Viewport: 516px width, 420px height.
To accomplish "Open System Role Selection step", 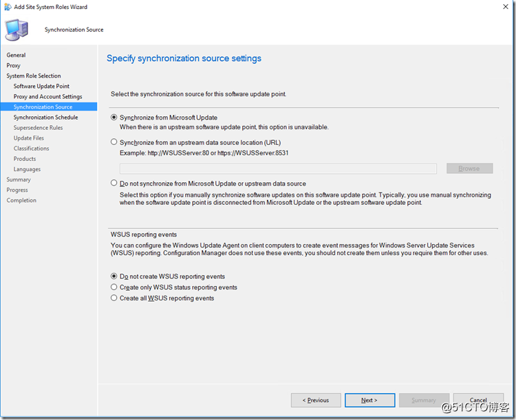I will tap(34, 76).
